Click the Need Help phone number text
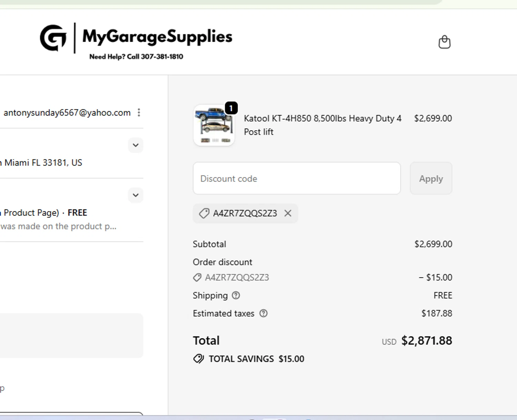 [136, 56]
